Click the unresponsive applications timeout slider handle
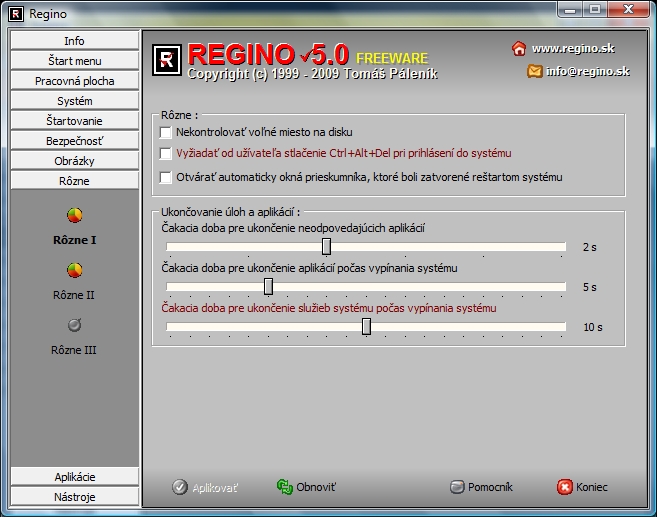Viewport: 657px width, 517px height. [326, 246]
